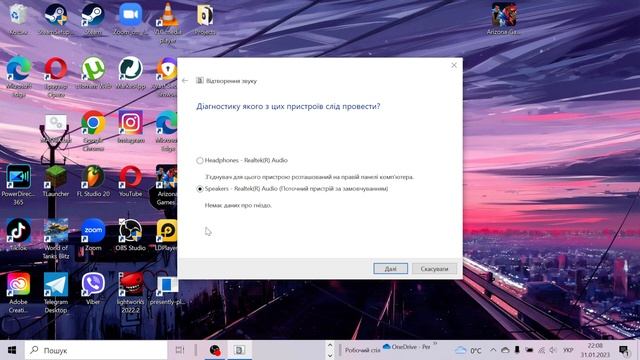
Task: Launch OBS Studio desktop icon
Action: 131,234
